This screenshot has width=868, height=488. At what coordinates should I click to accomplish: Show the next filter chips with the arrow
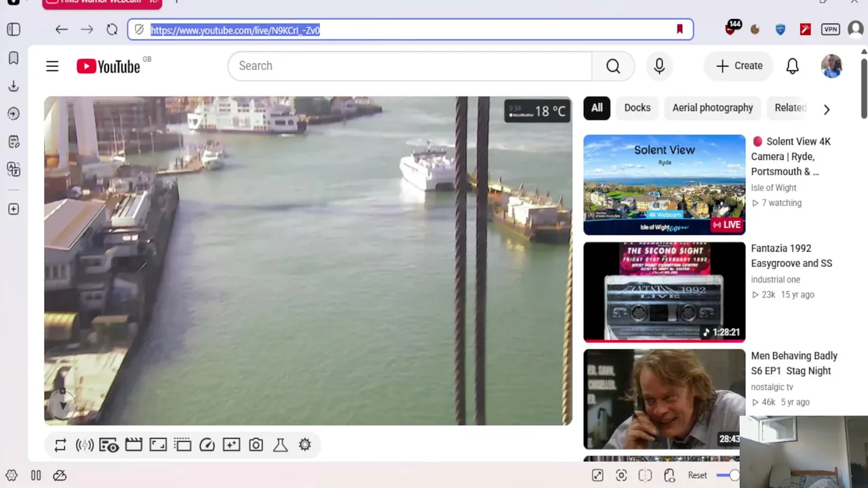click(826, 109)
